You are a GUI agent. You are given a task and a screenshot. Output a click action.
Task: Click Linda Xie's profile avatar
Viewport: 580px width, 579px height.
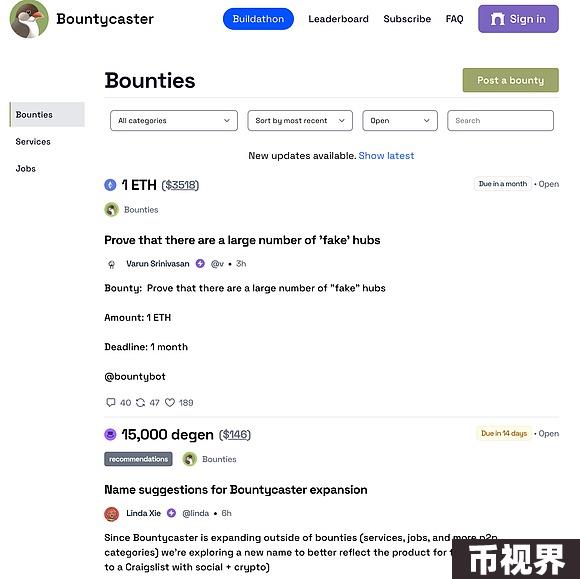(111, 514)
